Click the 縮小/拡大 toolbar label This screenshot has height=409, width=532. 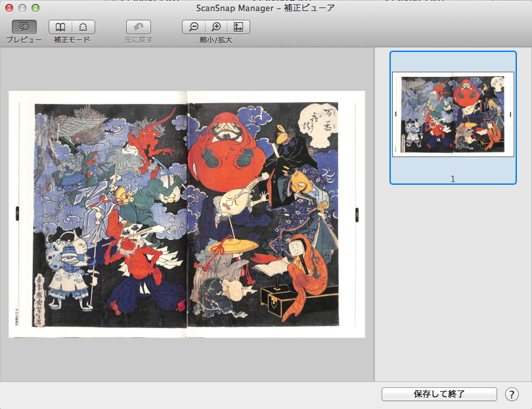216,40
